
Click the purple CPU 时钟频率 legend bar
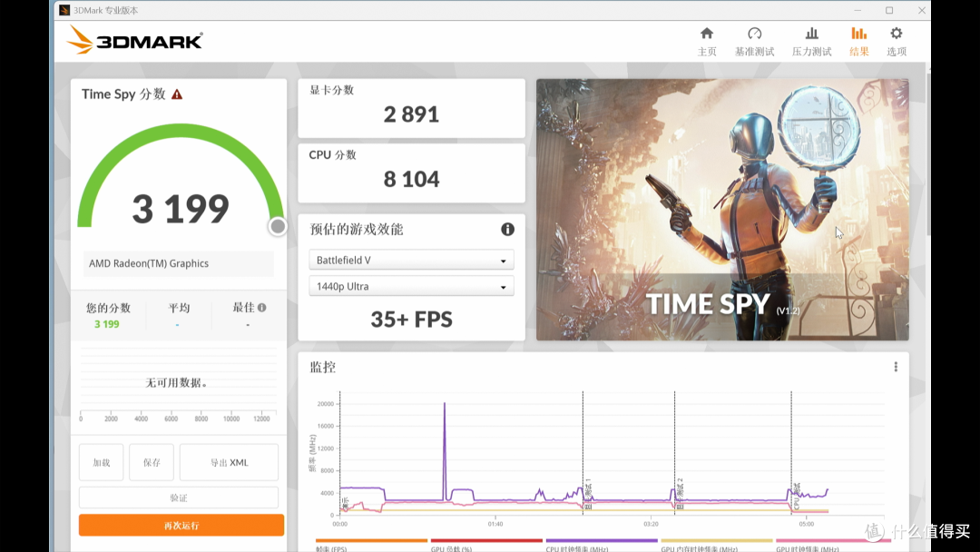pyautogui.click(x=602, y=541)
